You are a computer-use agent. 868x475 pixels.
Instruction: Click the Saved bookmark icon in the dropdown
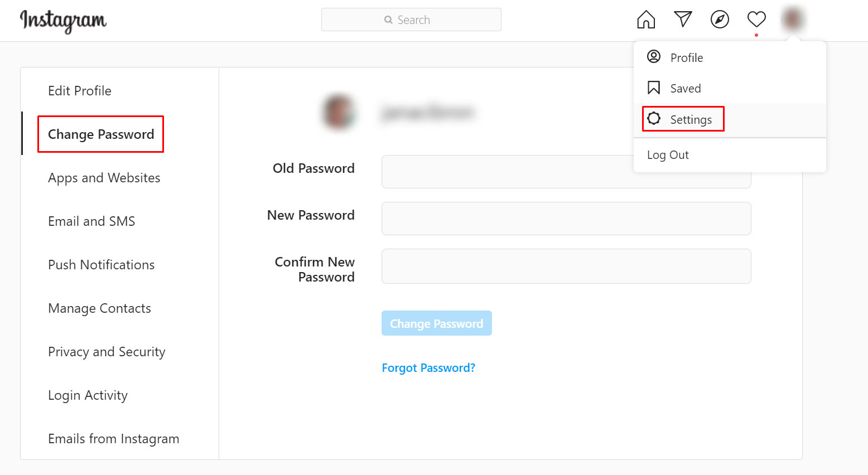coord(654,88)
